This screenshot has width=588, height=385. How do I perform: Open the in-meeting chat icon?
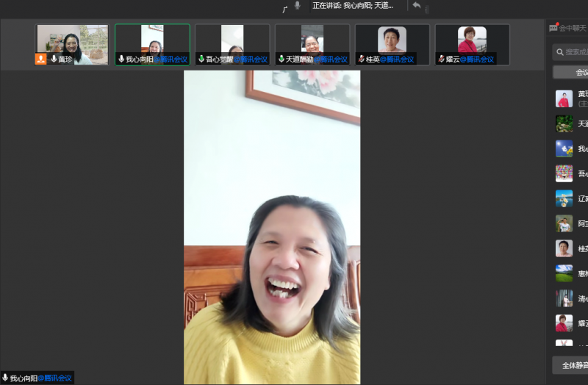click(553, 28)
